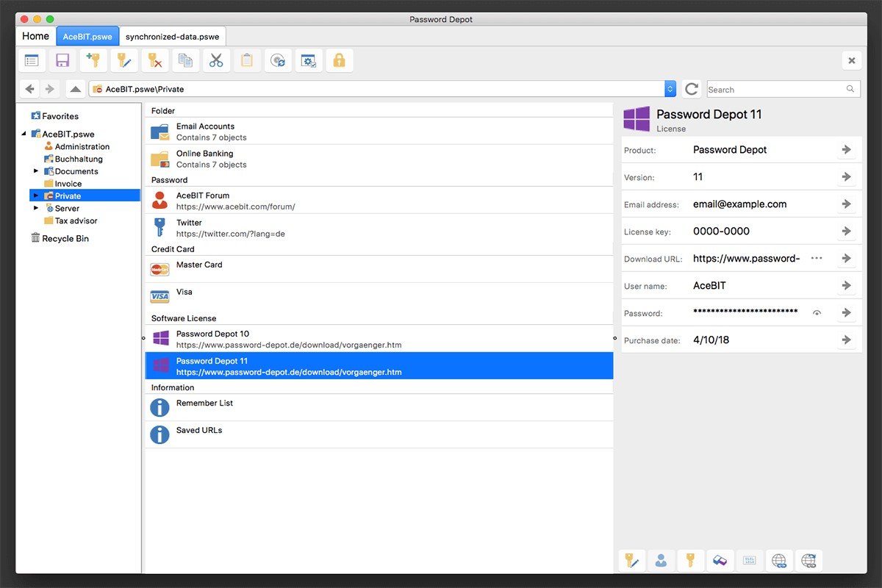Paste with the clipboard toolbar icon

(x=247, y=61)
